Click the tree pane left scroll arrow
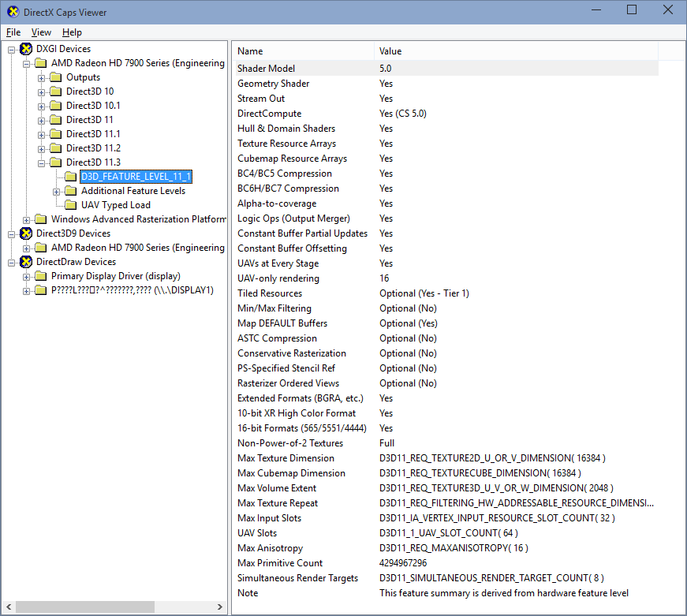This screenshot has width=687, height=616. pyautogui.click(x=9, y=607)
